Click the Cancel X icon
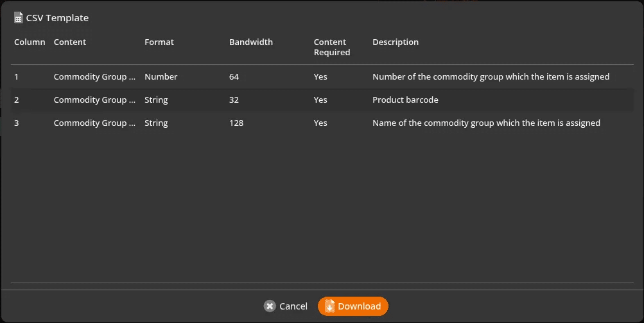Image resolution: width=644 pixels, height=323 pixels. [270, 306]
